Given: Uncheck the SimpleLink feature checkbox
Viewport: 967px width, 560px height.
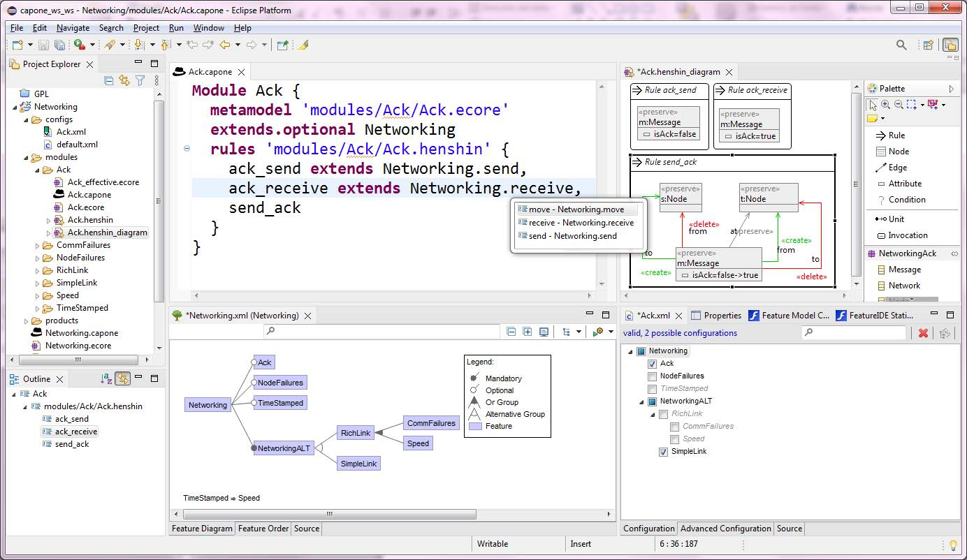Looking at the screenshot, I should [x=664, y=452].
